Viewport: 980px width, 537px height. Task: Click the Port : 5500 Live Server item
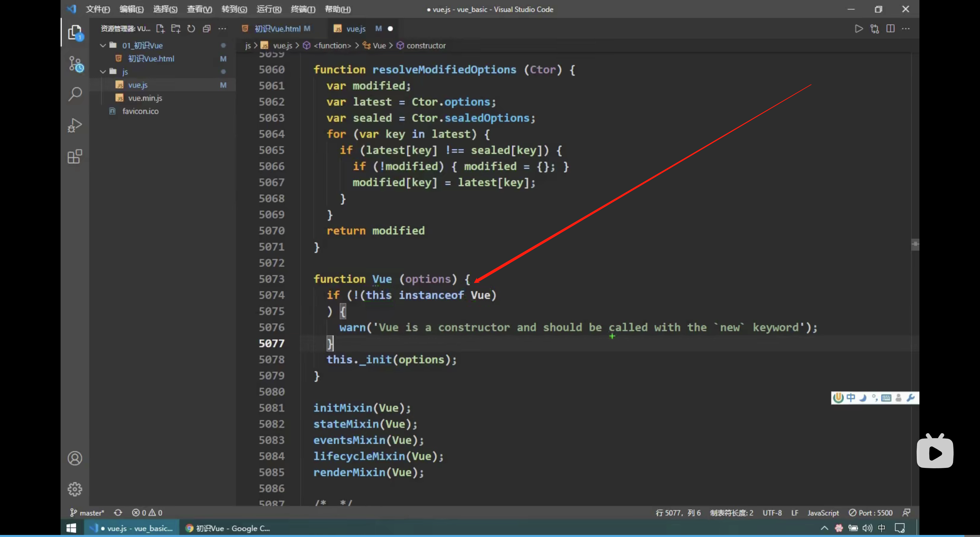coord(870,512)
